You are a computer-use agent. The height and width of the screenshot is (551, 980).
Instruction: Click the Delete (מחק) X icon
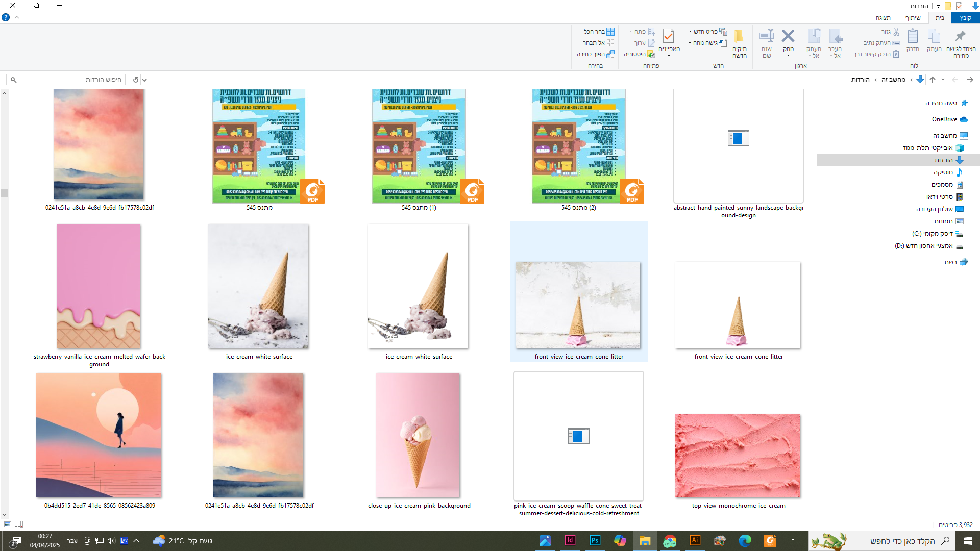[788, 36]
